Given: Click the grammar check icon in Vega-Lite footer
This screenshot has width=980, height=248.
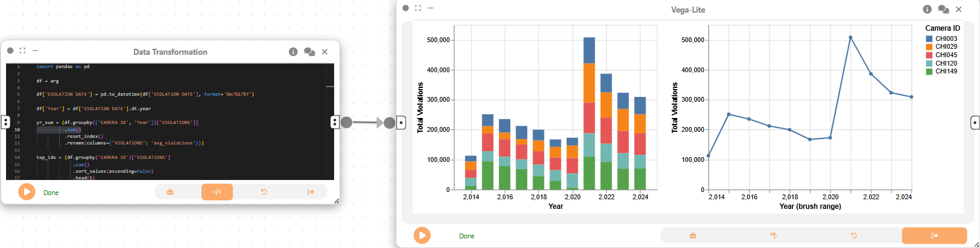Looking at the screenshot, I should click(773, 235).
